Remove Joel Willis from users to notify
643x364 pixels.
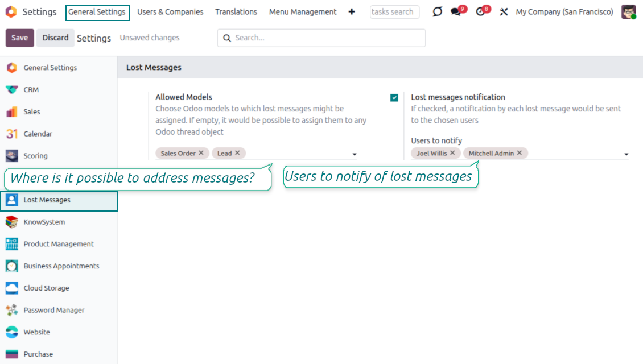(x=452, y=153)
